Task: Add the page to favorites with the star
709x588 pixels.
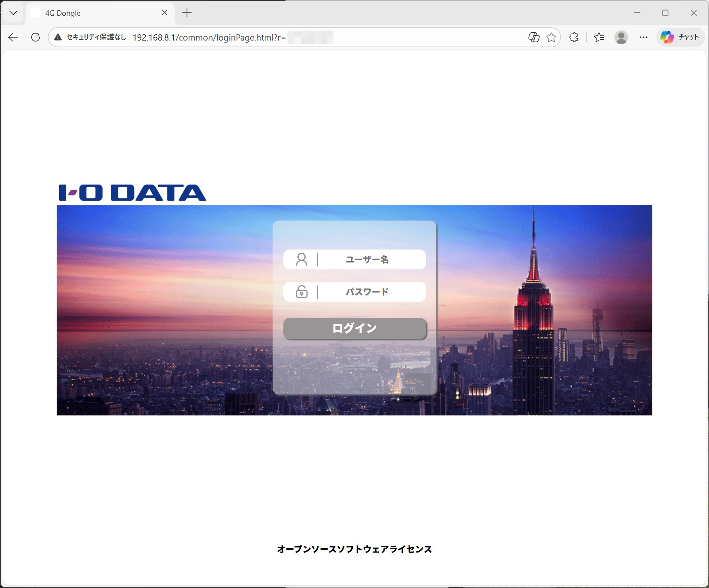Action: pyautogui.click(x=551, y=37)
